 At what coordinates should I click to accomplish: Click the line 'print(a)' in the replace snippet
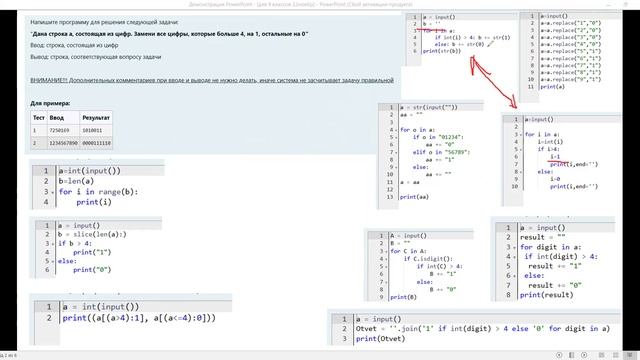click(553, 87)
